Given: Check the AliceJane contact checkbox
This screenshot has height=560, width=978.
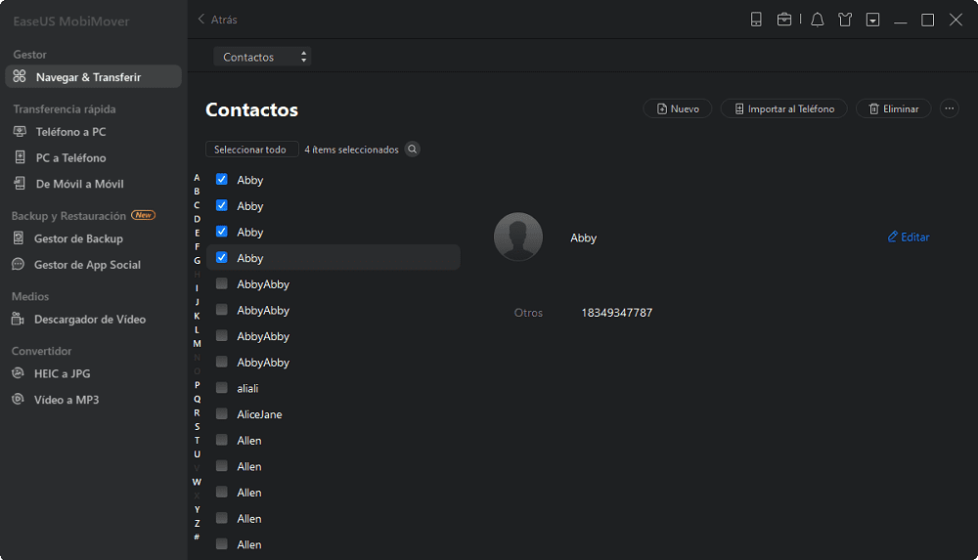Looking at the screenshot, I should (x=221, y=414).
